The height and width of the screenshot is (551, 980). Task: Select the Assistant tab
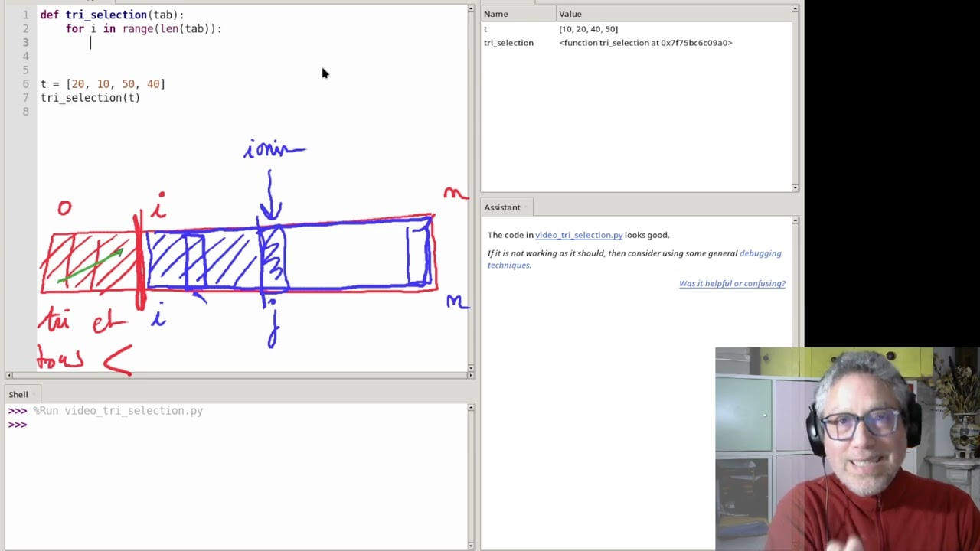click(502, 207)
